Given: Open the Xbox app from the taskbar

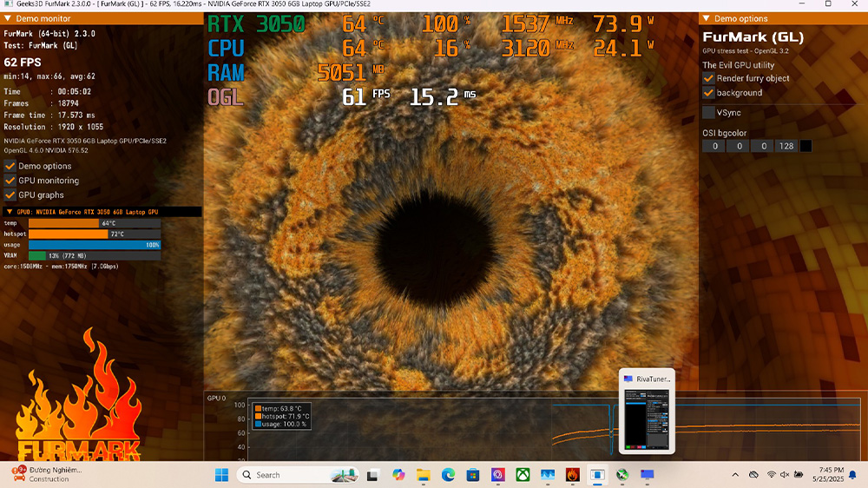Looking at the screenshot, I should pos(523,475).
